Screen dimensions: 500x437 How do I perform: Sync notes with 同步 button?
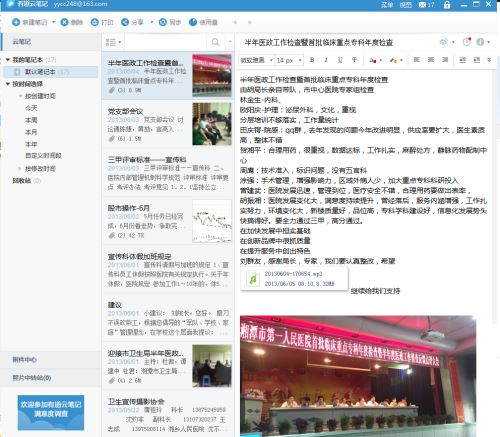pyautogui.click(x=170, y=22)
